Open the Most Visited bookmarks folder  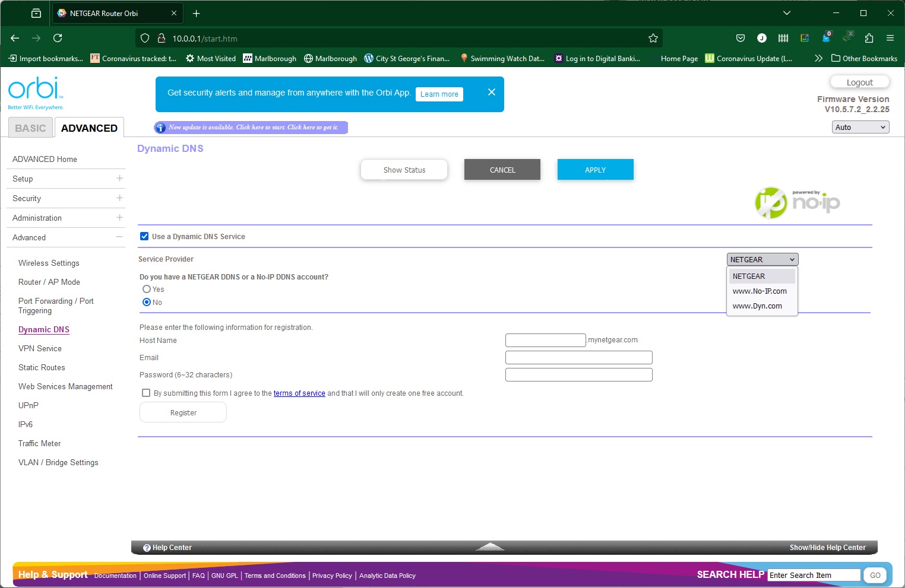211,58
